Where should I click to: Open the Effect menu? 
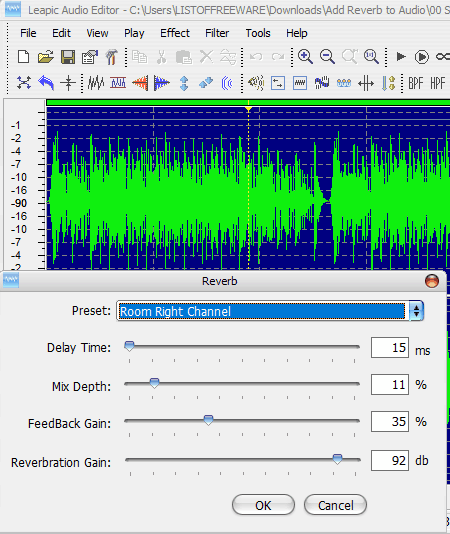pyautogui.click(x=175, y=33)
